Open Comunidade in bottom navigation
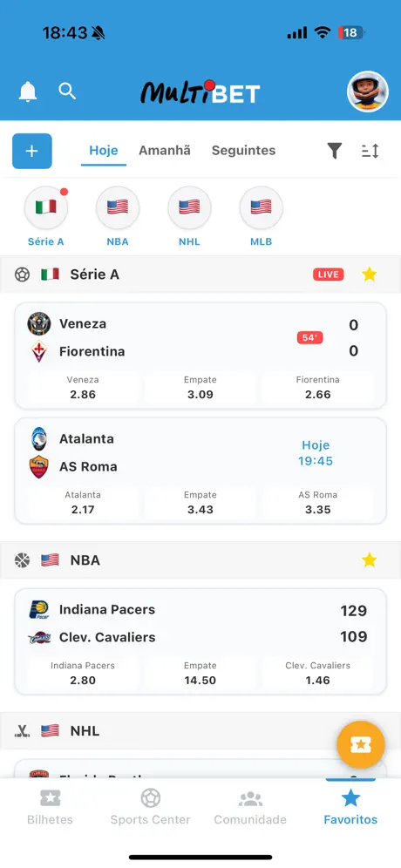Screen dimensions: 401x868 click(250, 807)
